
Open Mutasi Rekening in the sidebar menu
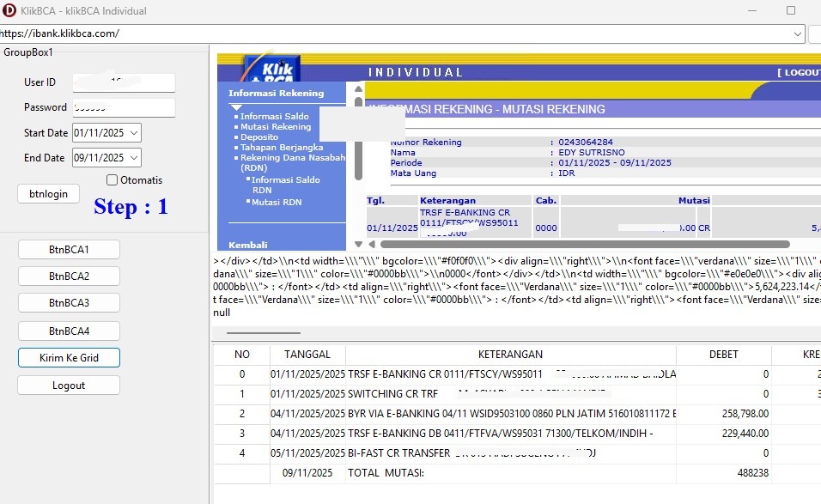[x=276, y=127]
